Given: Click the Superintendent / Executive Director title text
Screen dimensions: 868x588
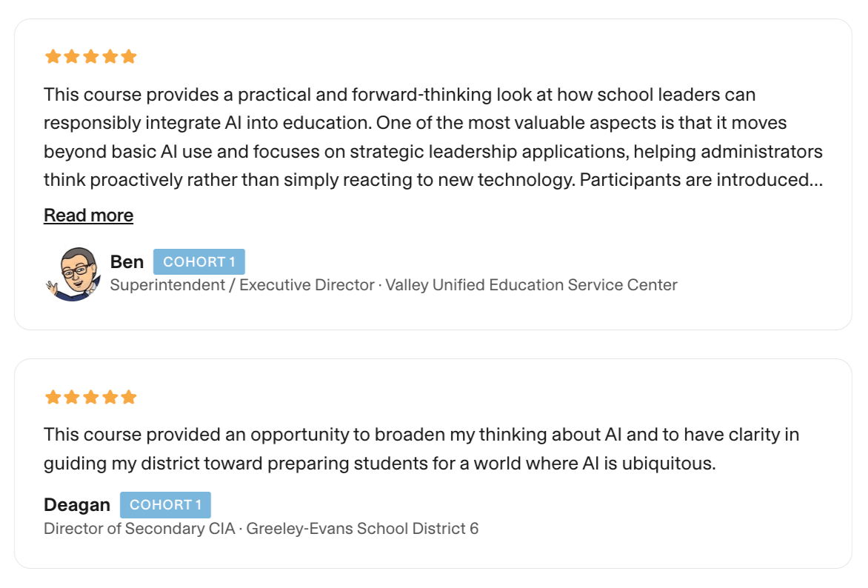Looking at the screenshot, I should point(242,285).
